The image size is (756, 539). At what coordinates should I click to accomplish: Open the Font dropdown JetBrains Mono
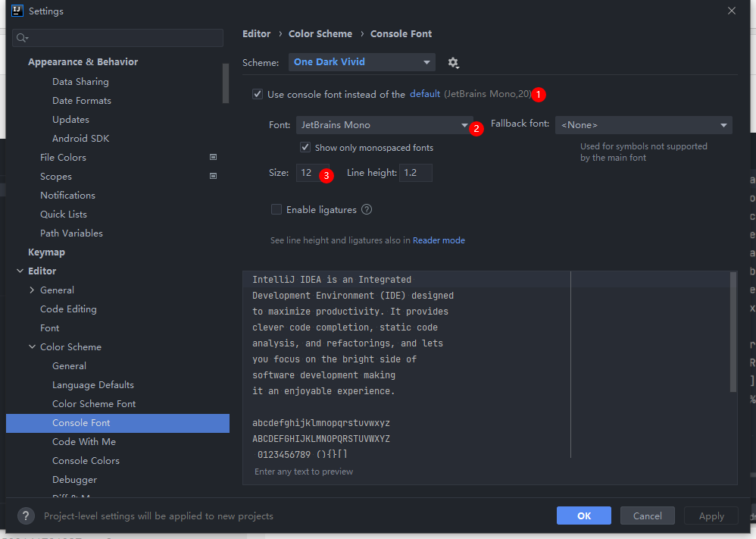384,125
